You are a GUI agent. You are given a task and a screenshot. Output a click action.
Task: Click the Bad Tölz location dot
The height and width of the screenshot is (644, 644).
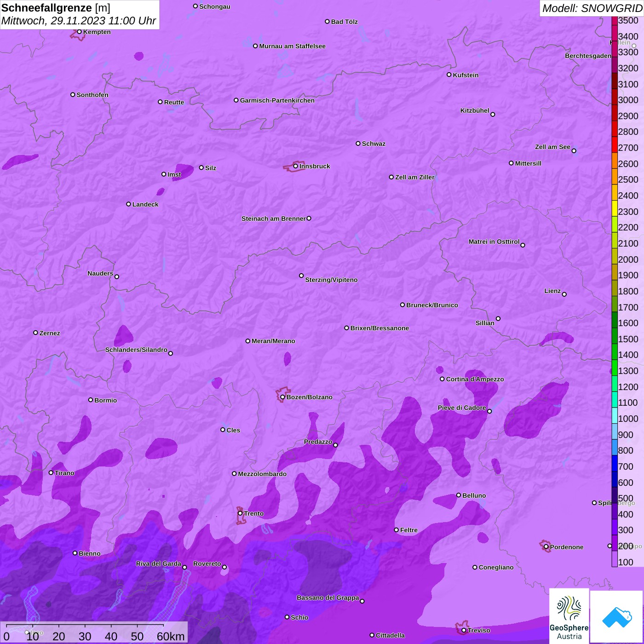(x=327, y=22)
